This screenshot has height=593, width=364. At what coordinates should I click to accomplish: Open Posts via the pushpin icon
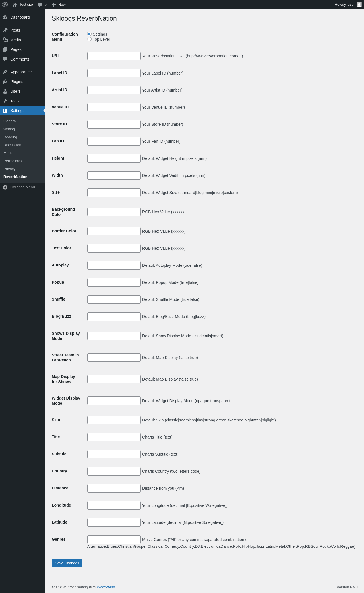pyautogui.click(x=5, y=30)
